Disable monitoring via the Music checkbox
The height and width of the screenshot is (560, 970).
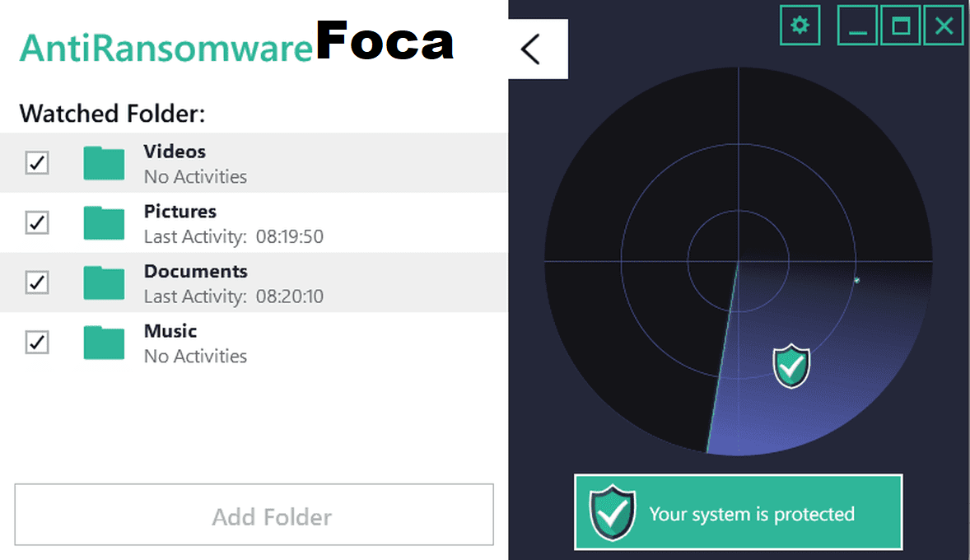pos(37,343)
